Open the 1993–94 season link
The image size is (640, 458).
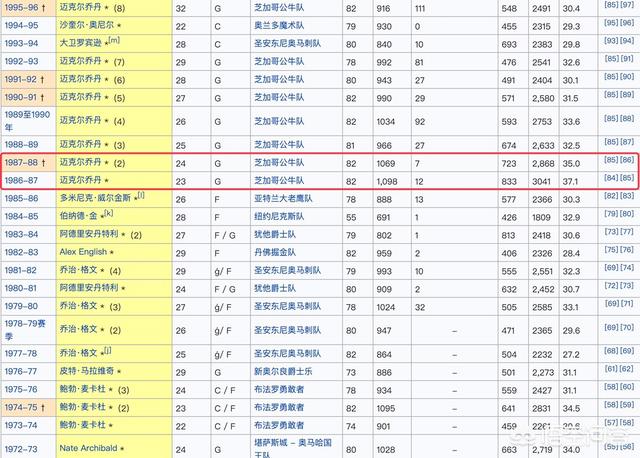pos(21,43)
